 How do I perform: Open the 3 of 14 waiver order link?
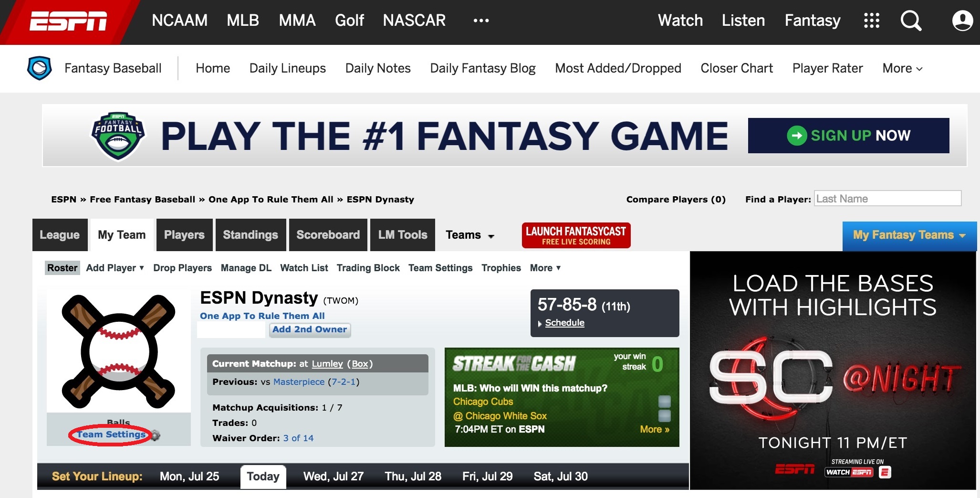click(x=298, y=438)
